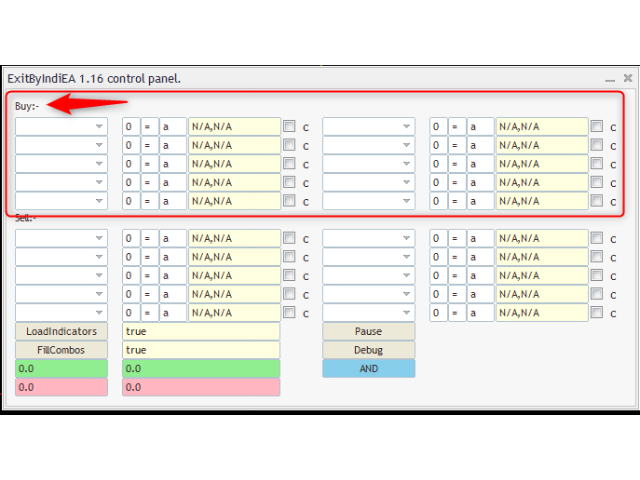This screenshot has width=640, height=480.
Task: Click first Buy row left N/A,N/A field
Action: (x=234, y=127)
